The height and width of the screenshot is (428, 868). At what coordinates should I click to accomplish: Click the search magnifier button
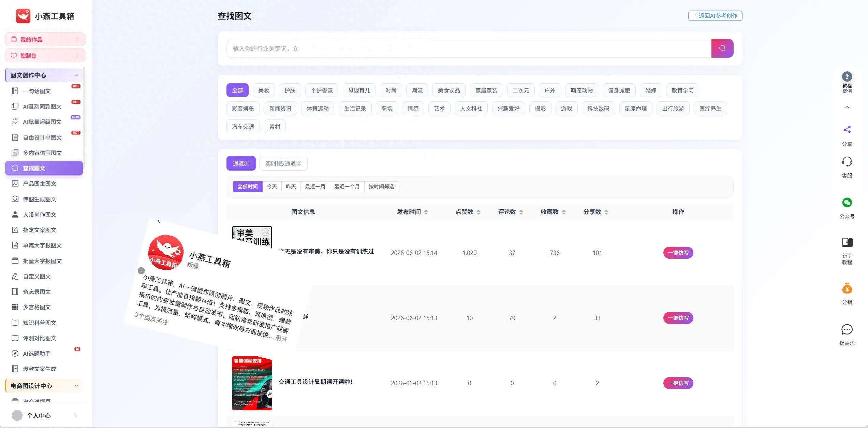pos(722,48)
